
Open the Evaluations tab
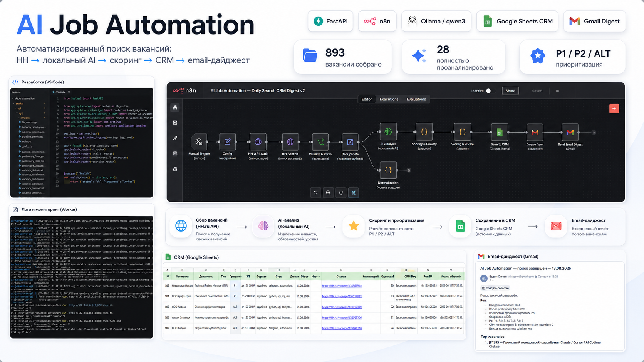pos(416,99)
